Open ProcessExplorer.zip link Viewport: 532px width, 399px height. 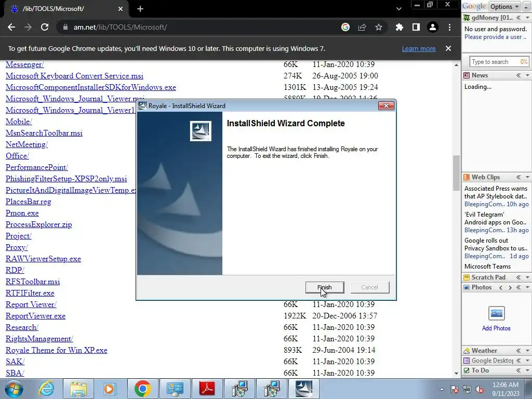click(x=38, y=224)
